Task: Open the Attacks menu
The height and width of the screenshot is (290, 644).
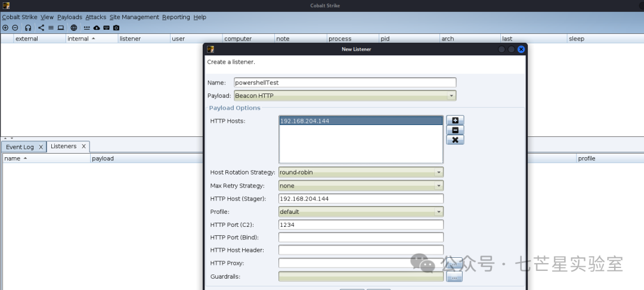Action: click(95, 17)
